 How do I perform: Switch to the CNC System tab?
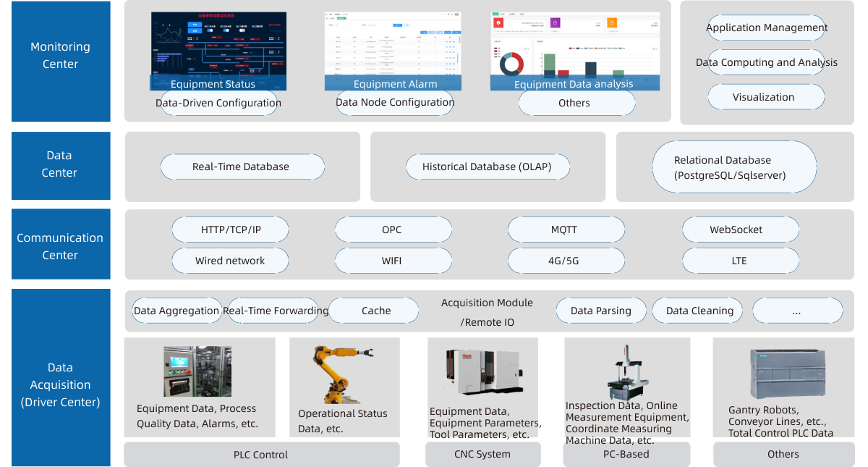(x=482, y=454)
